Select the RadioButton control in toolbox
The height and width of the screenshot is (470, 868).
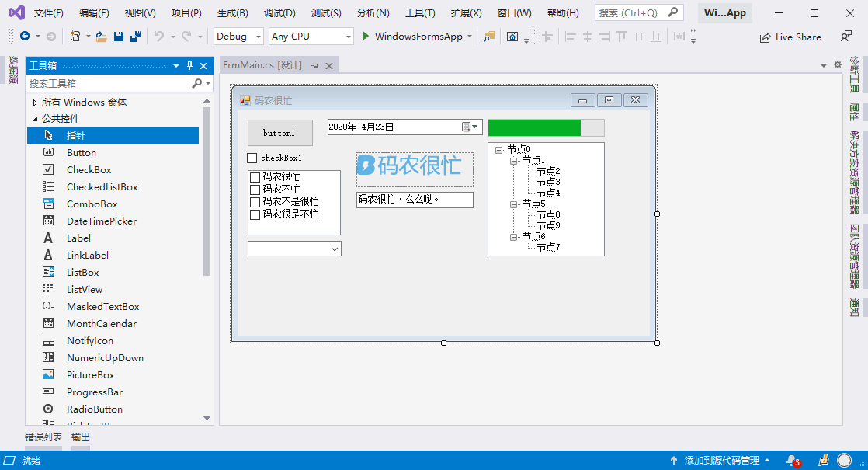tap(113, 410)
